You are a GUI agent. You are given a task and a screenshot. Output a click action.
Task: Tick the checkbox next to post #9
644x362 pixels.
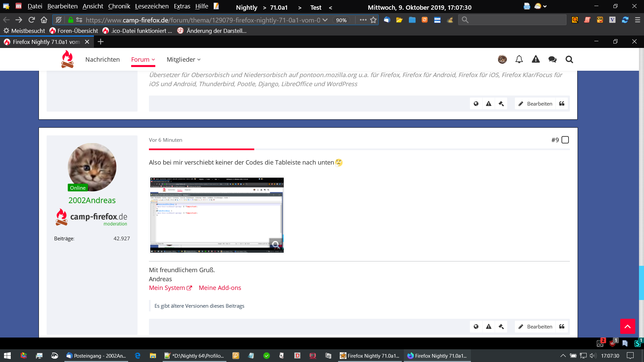tap(565, 140)
